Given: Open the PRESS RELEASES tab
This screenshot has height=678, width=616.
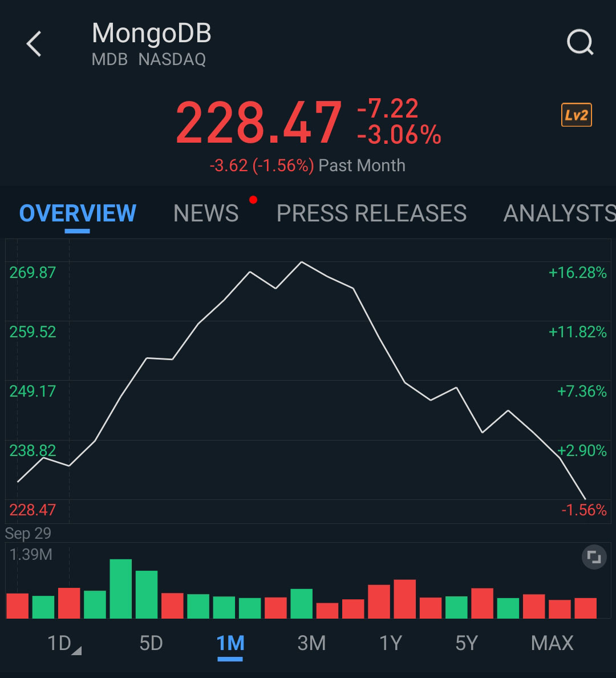Looking at the screenshot, I should 371,213.
